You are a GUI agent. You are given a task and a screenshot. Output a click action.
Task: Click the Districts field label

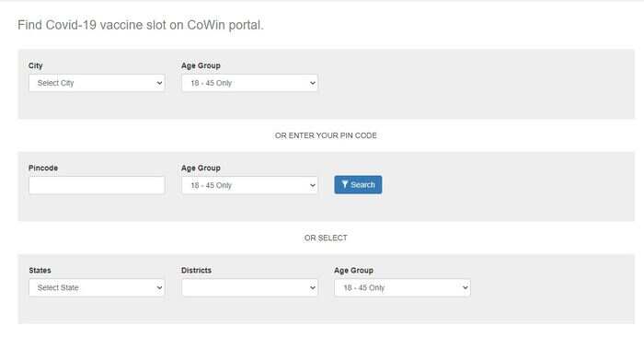click(x=196, y=271)
